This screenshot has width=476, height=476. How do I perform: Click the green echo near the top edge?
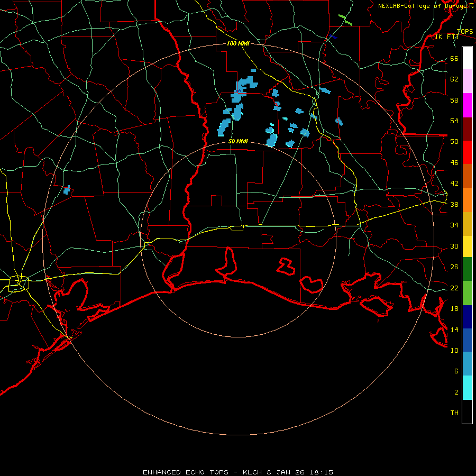point(345,20)
